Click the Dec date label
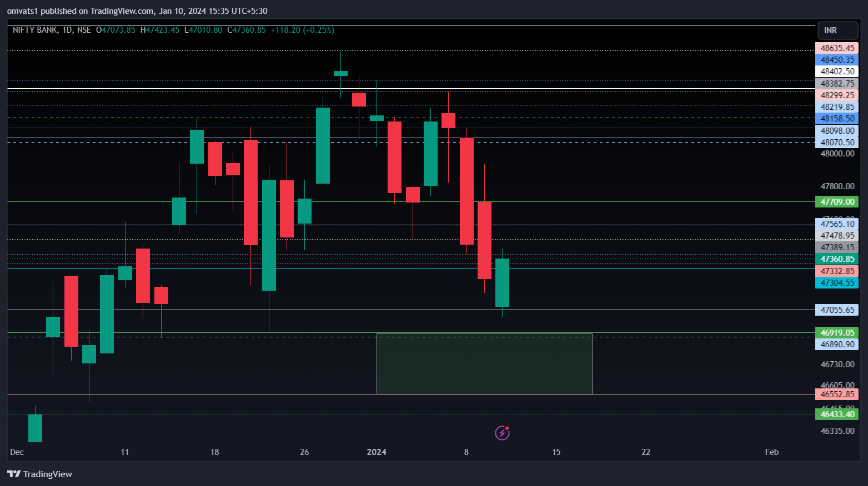The height and width of the screenshot is (486, 868). tap(17, 452)
